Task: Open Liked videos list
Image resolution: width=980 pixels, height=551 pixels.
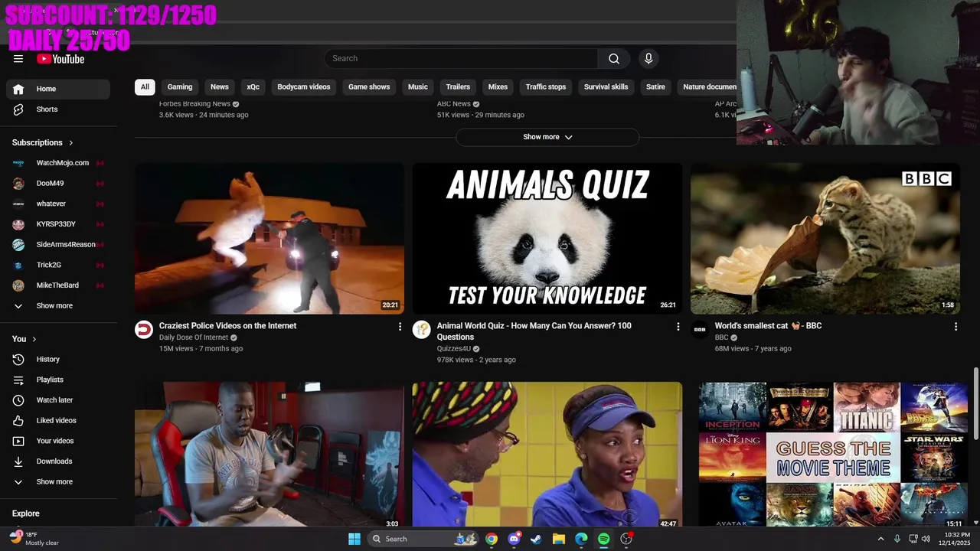Action: (x=58, y=420)
